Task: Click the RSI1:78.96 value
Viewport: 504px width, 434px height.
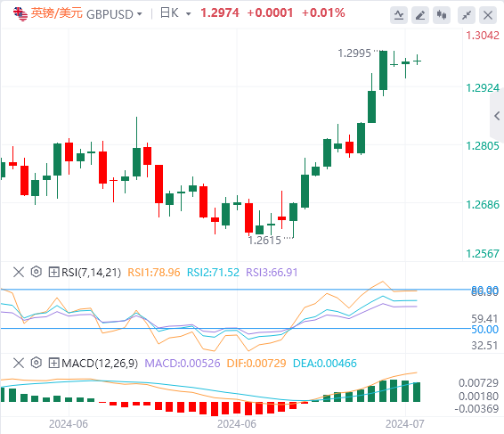Action: (154, 273)
